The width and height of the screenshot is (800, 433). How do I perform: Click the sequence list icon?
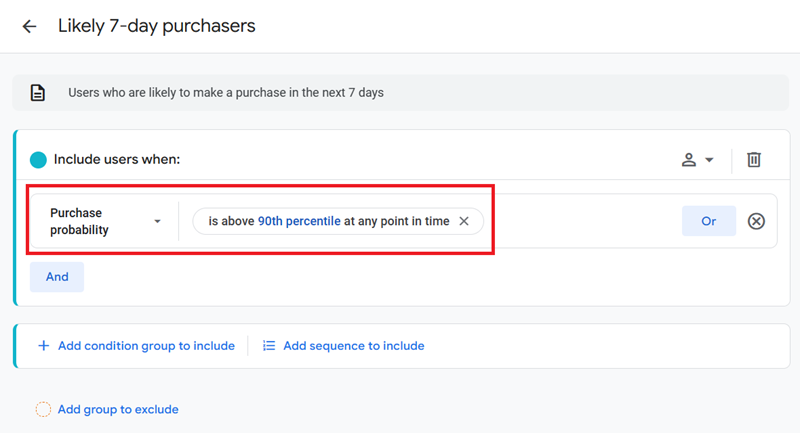point(269,346)
